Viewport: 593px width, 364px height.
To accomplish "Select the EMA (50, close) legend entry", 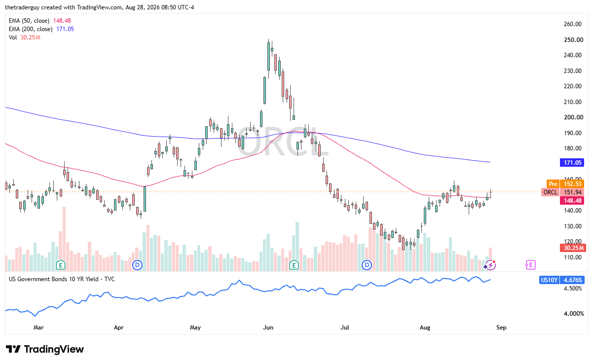I will pyautogui.click(x=40, y=21).
